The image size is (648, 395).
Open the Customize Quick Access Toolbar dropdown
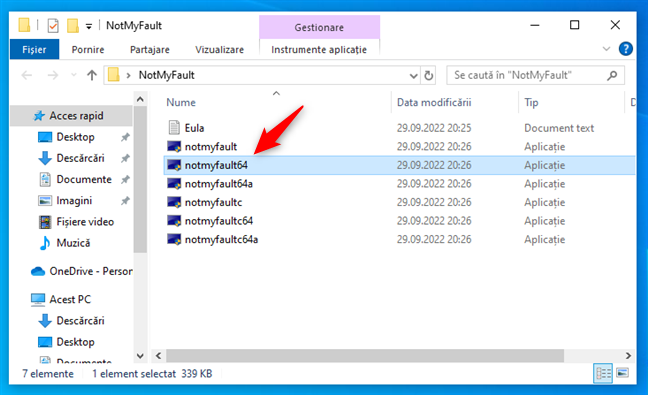[x=88, y=26]
